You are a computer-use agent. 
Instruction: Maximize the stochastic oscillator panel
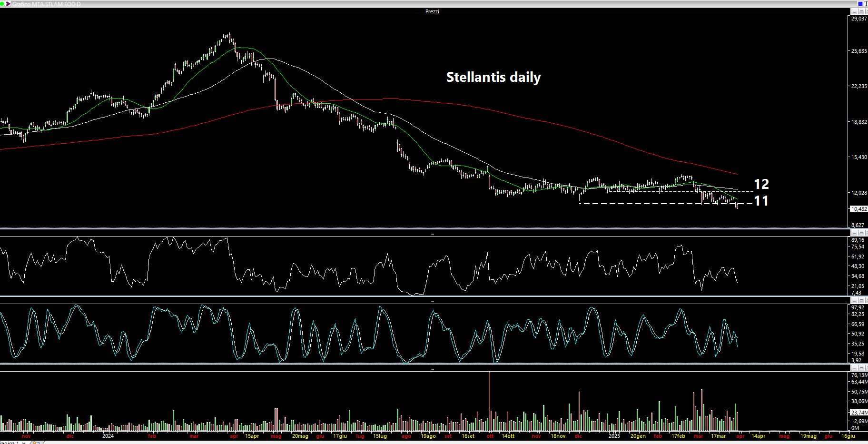[861, 300]
